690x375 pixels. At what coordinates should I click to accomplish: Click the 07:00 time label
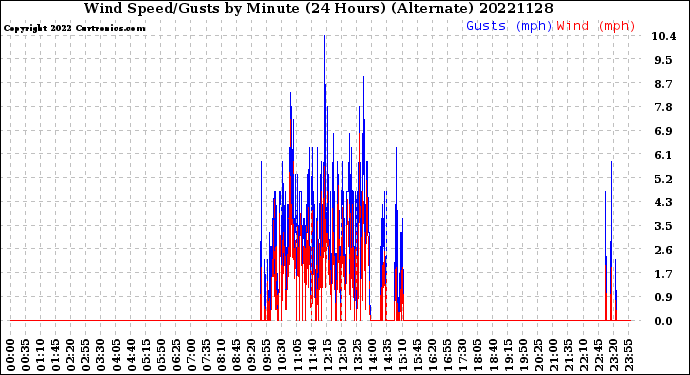(x=191, y=354)
